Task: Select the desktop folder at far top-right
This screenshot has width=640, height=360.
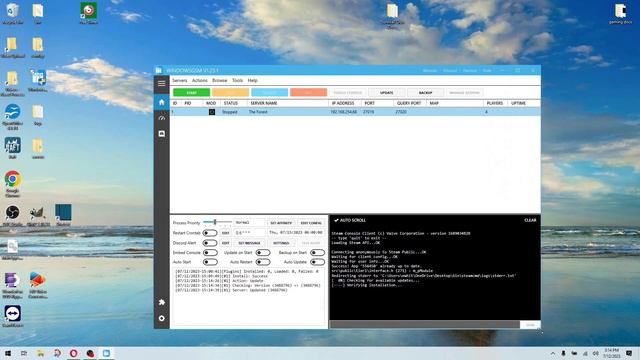Action: [620, 13]
